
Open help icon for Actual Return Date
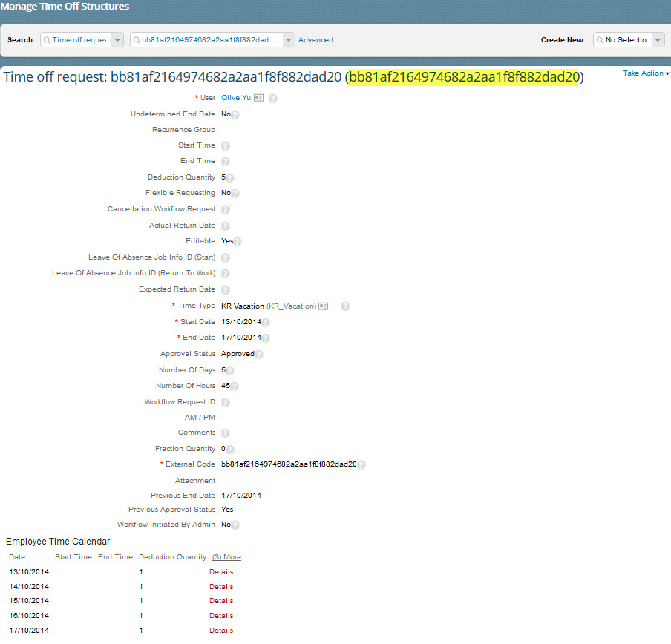tap(226, 226)
